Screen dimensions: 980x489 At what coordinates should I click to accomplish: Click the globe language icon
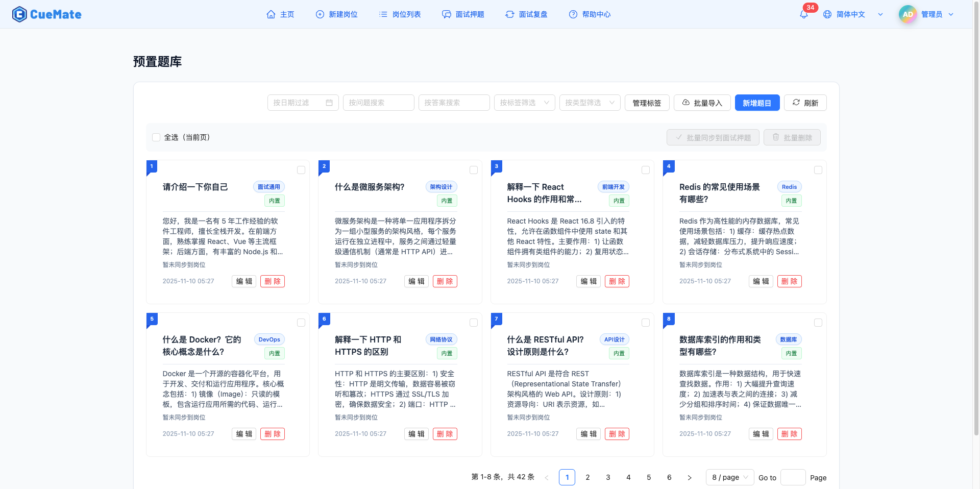tap(827, 14)
